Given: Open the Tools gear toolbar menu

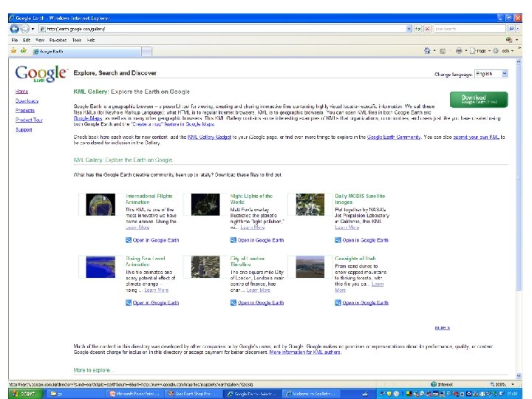Looking at the screenshot, I should pos(502,51).
